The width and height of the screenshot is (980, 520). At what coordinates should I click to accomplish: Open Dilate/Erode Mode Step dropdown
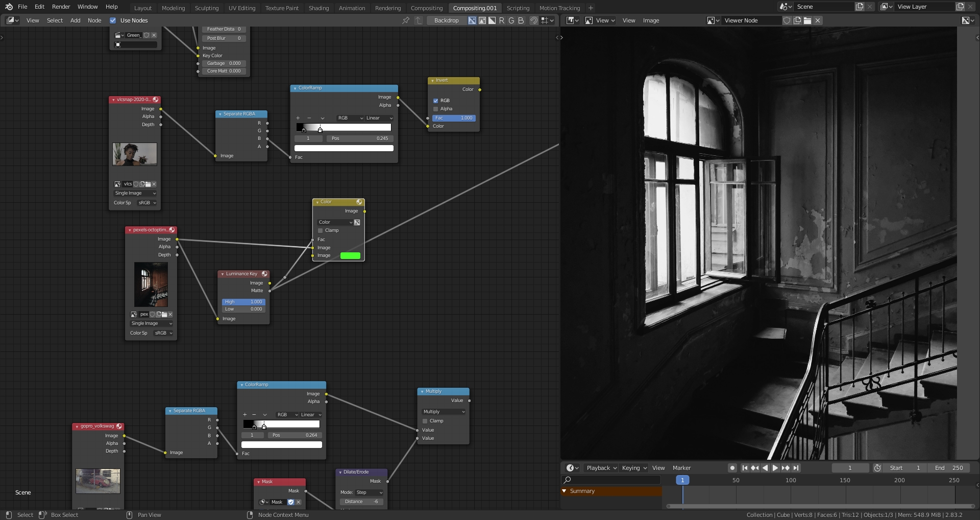tap(369, 492)
